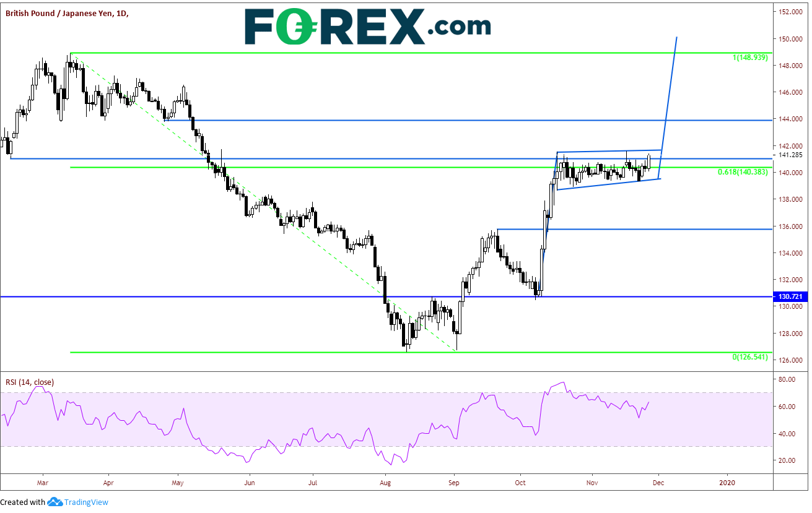Screen dimensions: 812x513
Task: Click the May label on time axis
Action: (177, 482)
